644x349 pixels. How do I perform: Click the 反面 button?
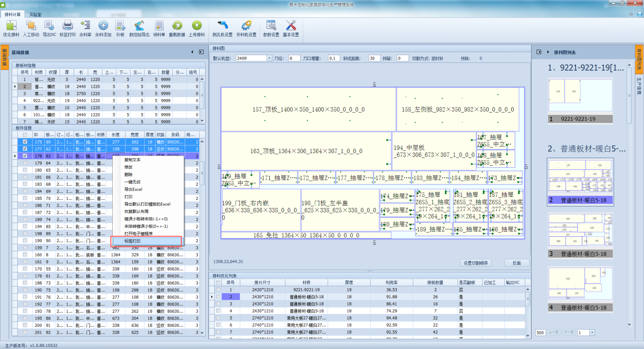(516, 263)
